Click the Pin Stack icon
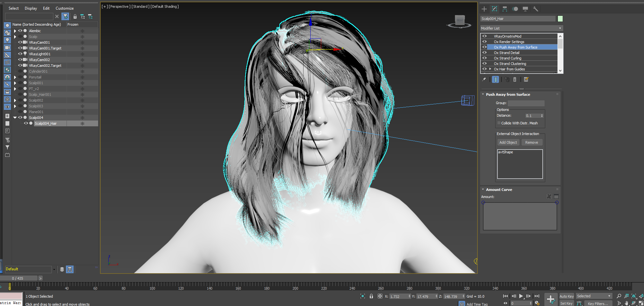 [x=484, y=79]
